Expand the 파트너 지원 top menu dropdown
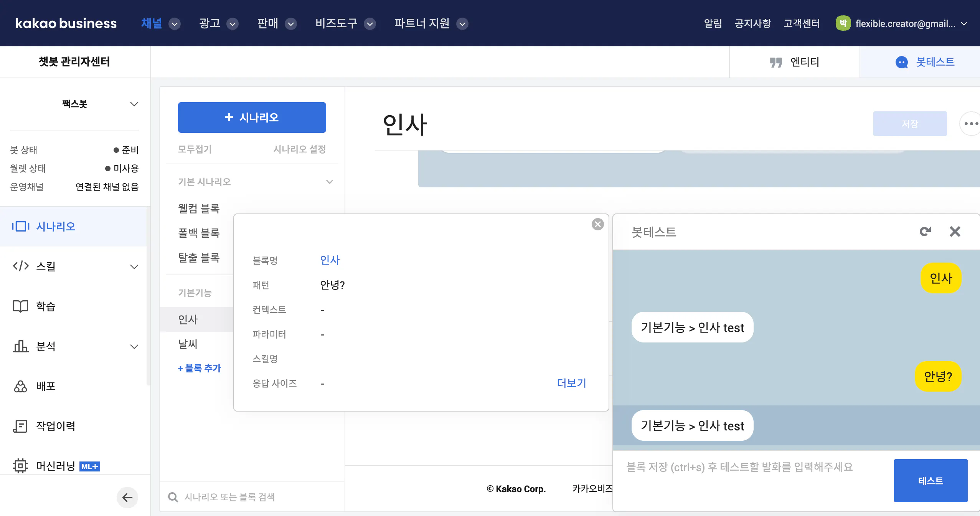This screenshot has width=980, height=516. 462,24
